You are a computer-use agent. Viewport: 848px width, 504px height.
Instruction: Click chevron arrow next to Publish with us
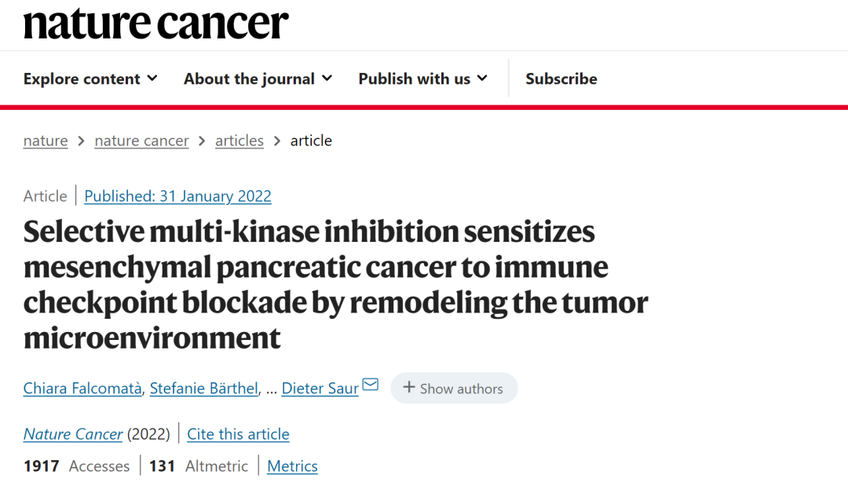[482, 79]
